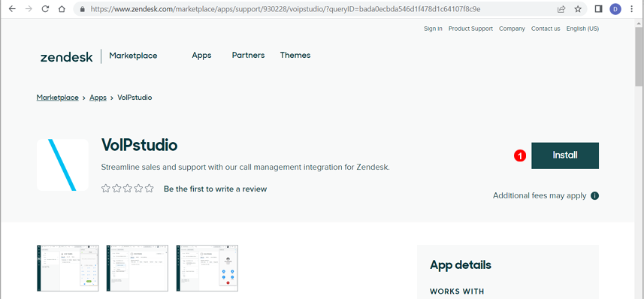Click the zendesk logo

pyautogui.click(x=67, y=56)
